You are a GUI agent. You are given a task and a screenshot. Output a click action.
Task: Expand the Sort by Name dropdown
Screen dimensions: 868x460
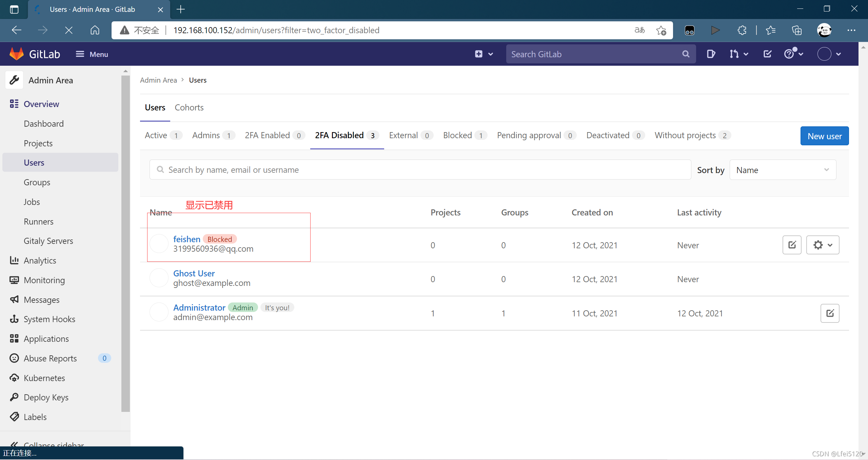click(x=783, y=170)
